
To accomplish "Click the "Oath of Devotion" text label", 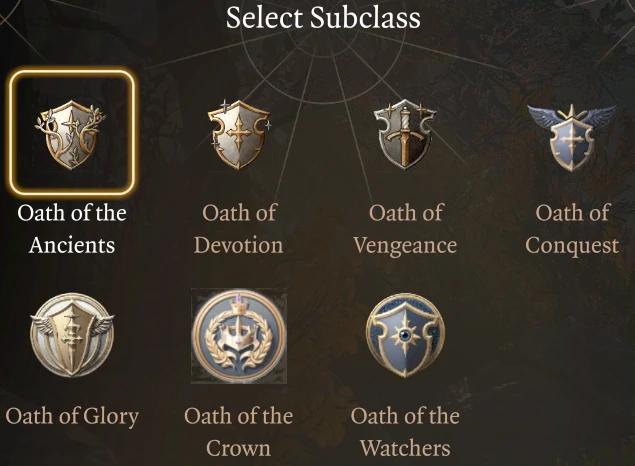I will (x=239, y=229).
